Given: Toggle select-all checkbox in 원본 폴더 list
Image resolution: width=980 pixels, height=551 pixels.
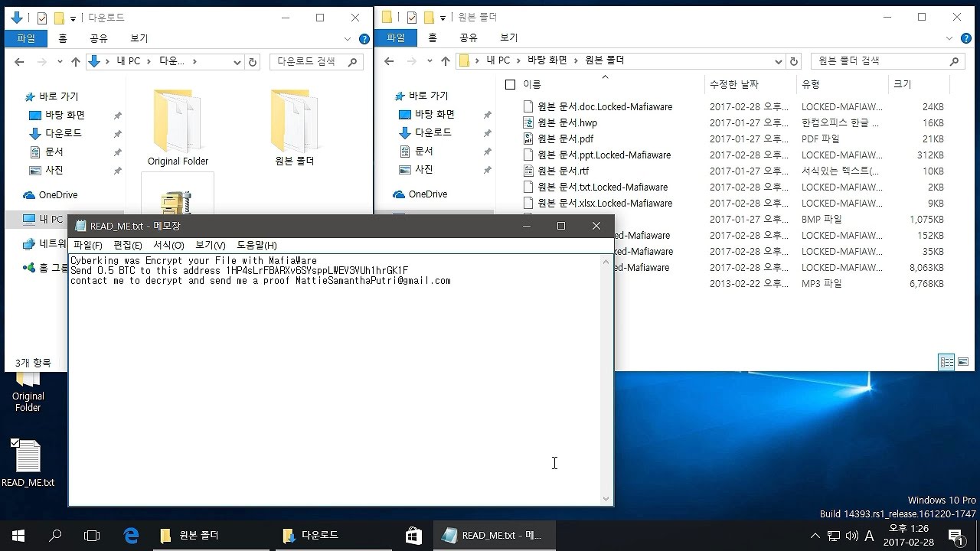Looking at the screenshot, I should pyautogui.click(x=511, y=85).
